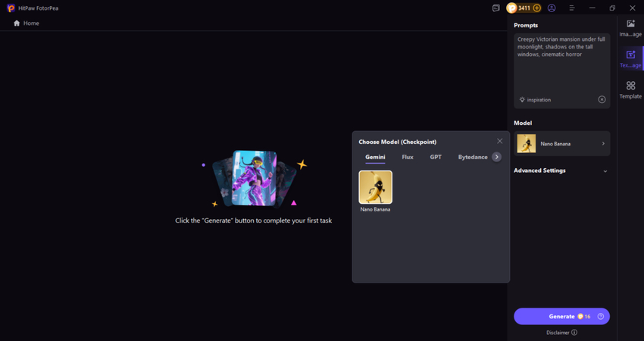Switch to the Bytedance model tab
The height and width of the screenshot is (341, 644).
click(x=473, y=157)
